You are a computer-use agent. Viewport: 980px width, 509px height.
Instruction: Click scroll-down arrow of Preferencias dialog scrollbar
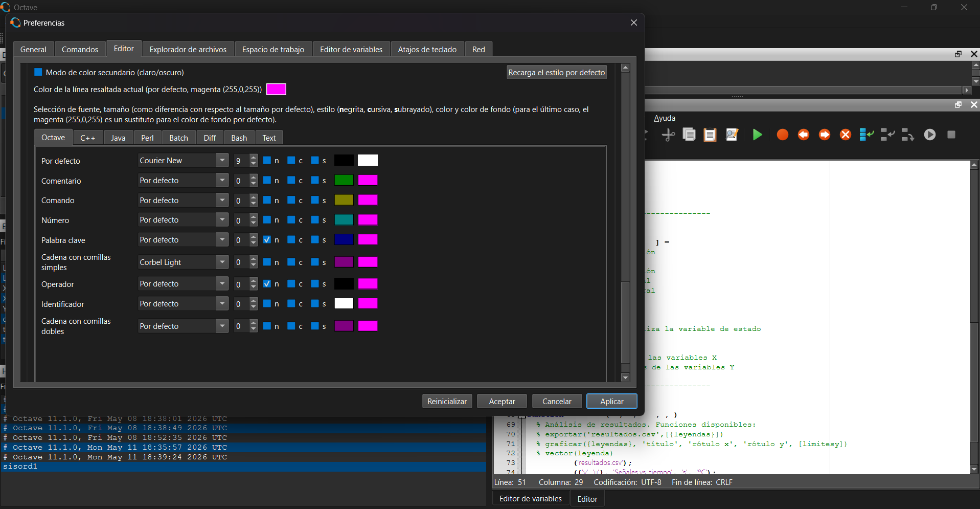click(x=625, y=378)
